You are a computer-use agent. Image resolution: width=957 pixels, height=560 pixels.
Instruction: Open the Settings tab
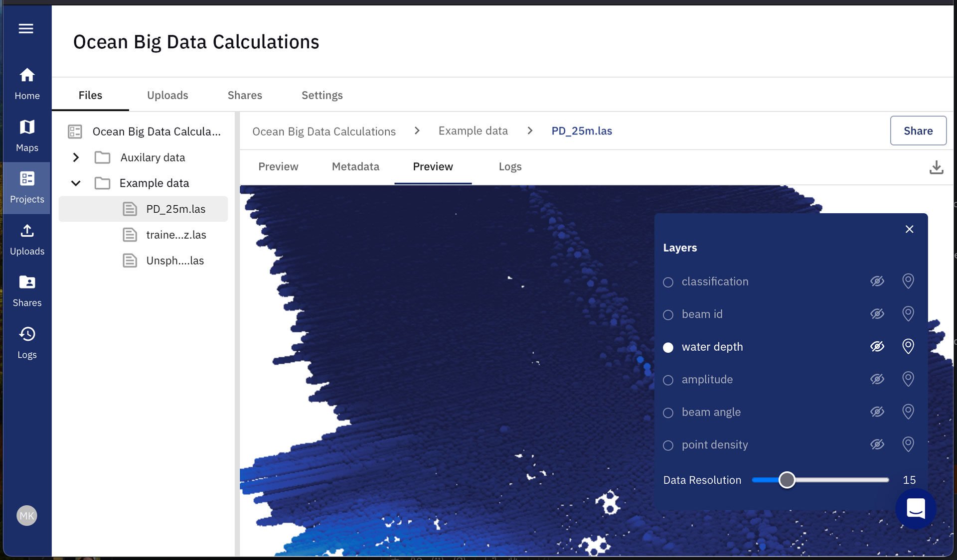click(x=321, y=95)
